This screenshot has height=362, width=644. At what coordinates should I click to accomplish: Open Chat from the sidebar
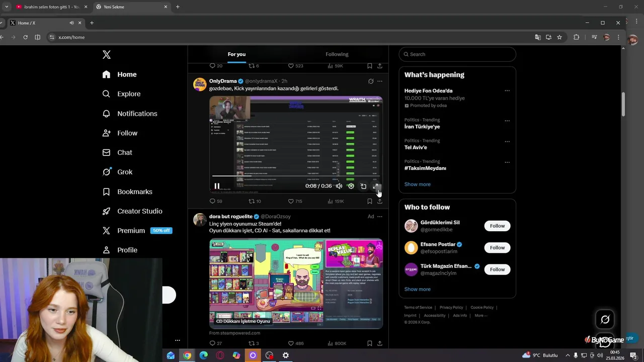point(117,152)
